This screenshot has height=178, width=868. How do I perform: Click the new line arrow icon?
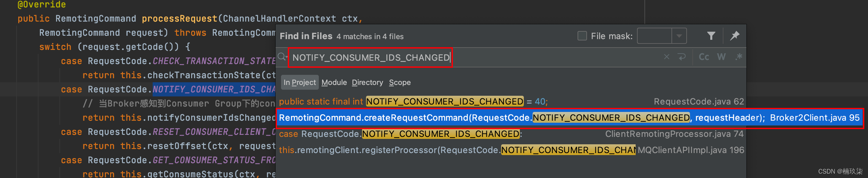click(x=682, y=57)
